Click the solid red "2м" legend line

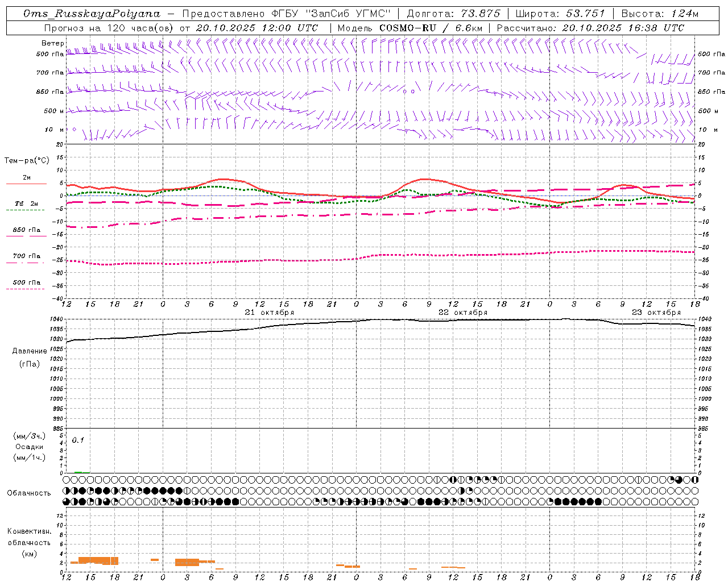click(x=26, y=184)
